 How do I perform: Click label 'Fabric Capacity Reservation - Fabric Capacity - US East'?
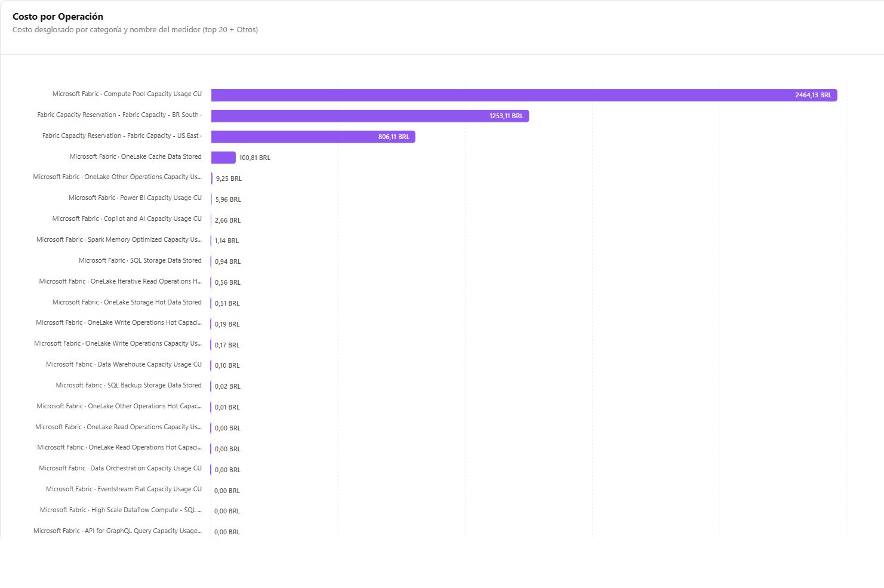(x=121, y=136)
